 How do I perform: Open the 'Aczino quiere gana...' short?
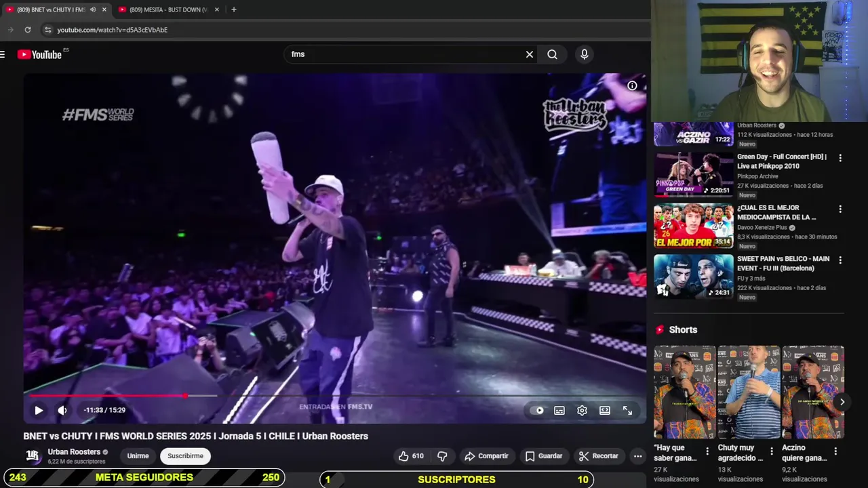[x=812, y=392]
